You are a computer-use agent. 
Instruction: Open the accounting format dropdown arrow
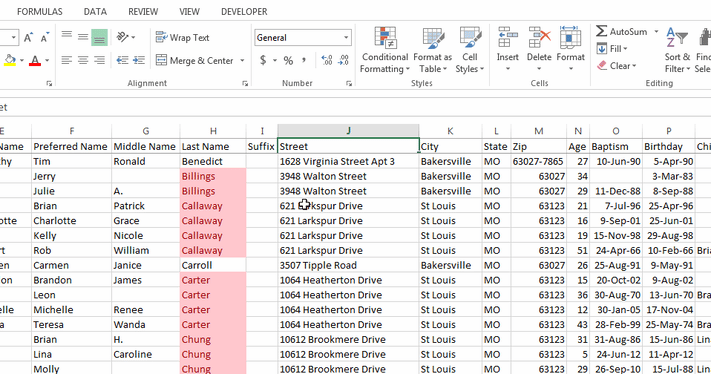(275, 60)
